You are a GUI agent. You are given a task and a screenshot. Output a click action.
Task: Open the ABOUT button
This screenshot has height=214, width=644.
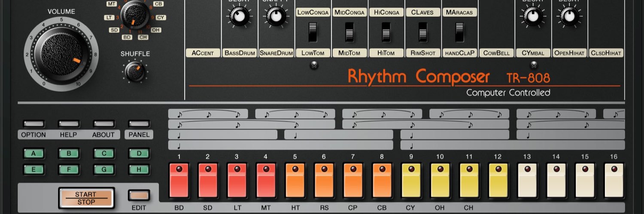(103, 124)
